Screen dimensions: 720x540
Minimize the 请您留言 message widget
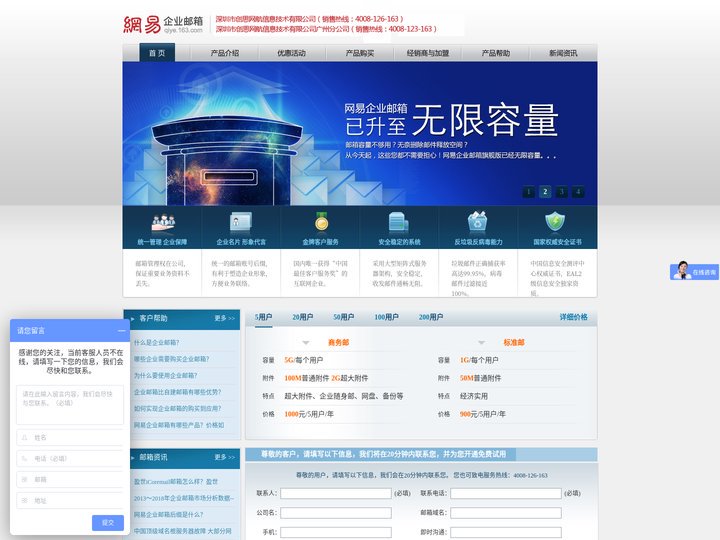[x=121, y=331]
